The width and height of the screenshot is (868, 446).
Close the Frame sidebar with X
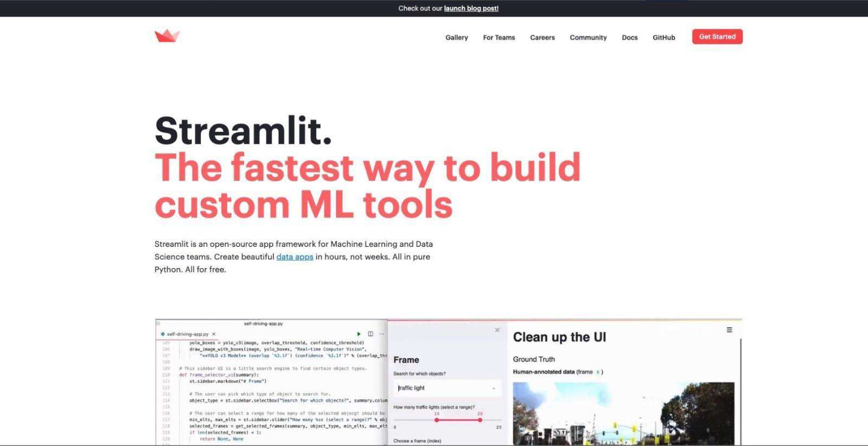[x=497, y=330]
